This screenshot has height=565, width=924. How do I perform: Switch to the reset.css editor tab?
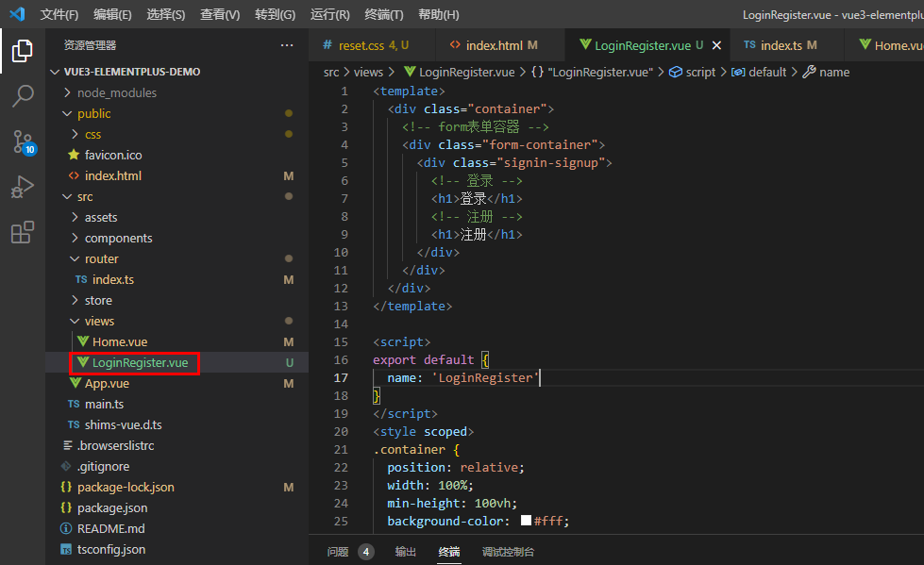[x=372, y=45]
